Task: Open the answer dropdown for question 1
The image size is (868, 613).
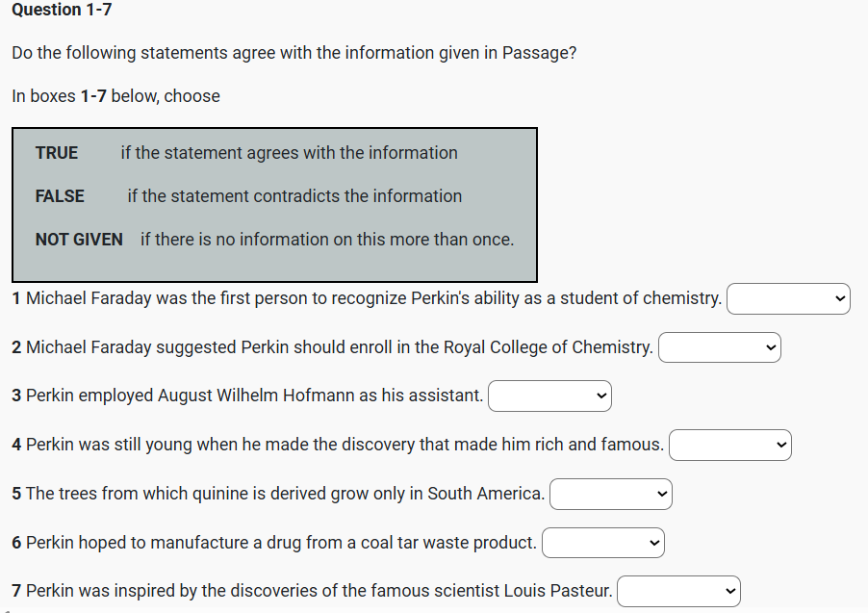Action: coord(788,299)
